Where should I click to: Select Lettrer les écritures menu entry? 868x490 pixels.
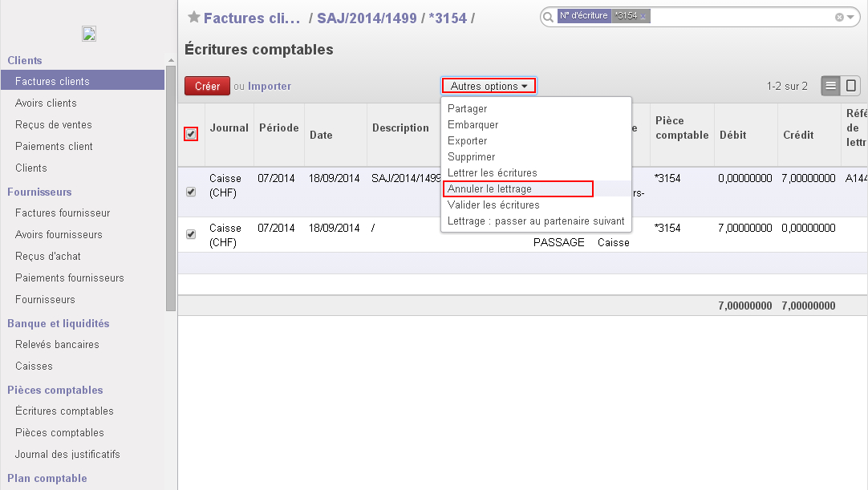point(492,173)
